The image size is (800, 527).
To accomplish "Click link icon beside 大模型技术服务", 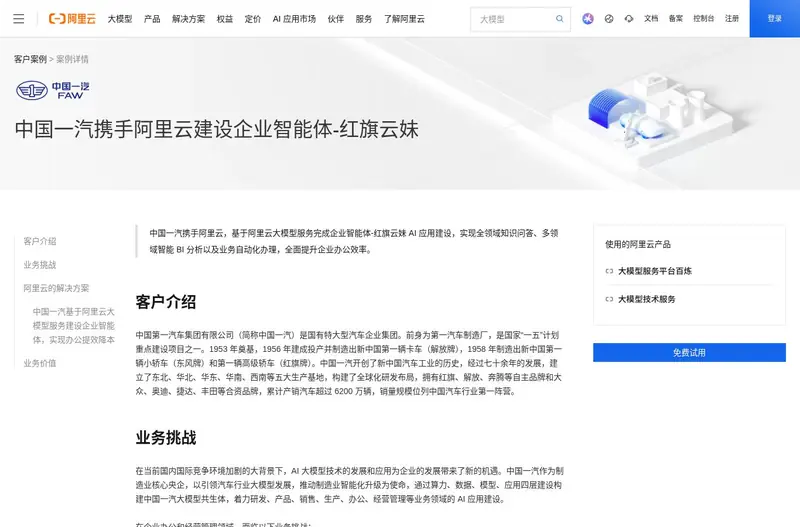I will 609,299.
